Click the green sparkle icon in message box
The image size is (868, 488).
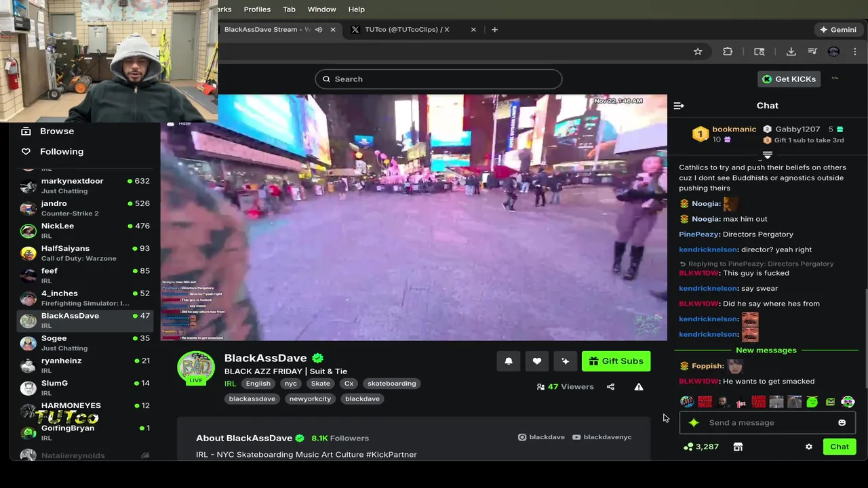pyautogui.click(x=694, y=423)
